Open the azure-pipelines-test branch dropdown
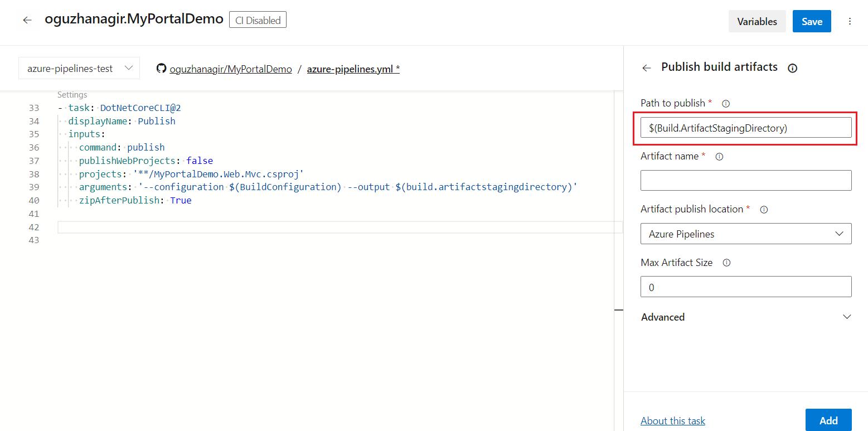Viewport: 868px width, 431px height. tap(79, 69)
